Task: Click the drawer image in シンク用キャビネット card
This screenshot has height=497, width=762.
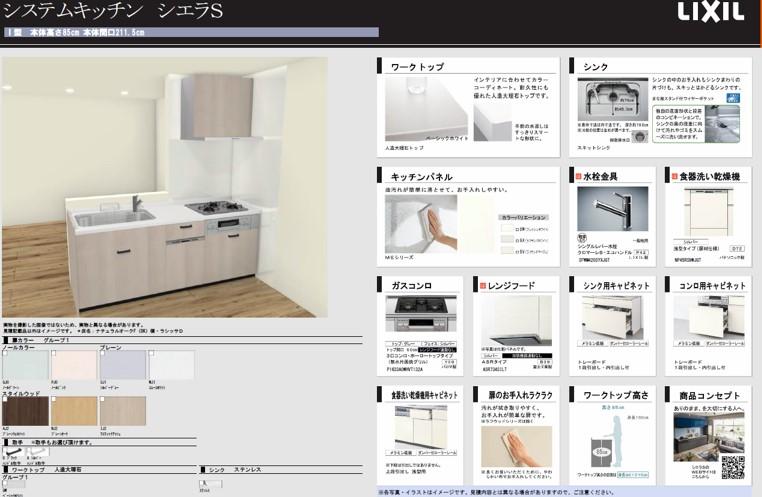Action: coord(612,318)
